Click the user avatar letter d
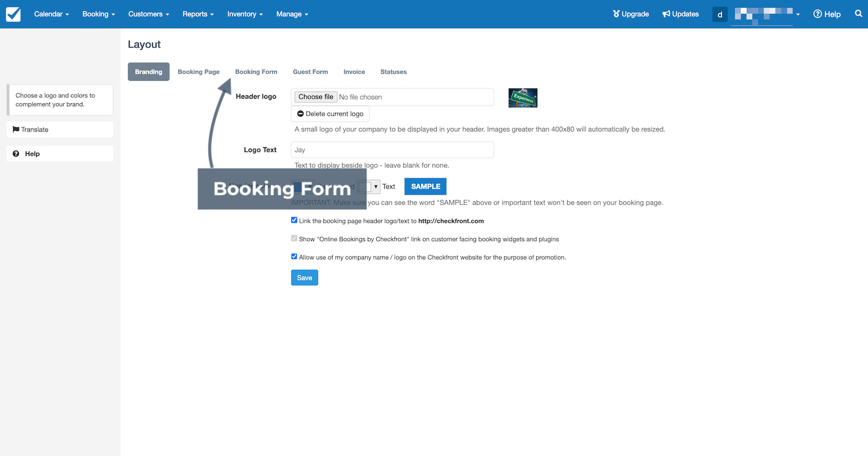Viewport: 868px width, 456px height. (x=720, y=15)
